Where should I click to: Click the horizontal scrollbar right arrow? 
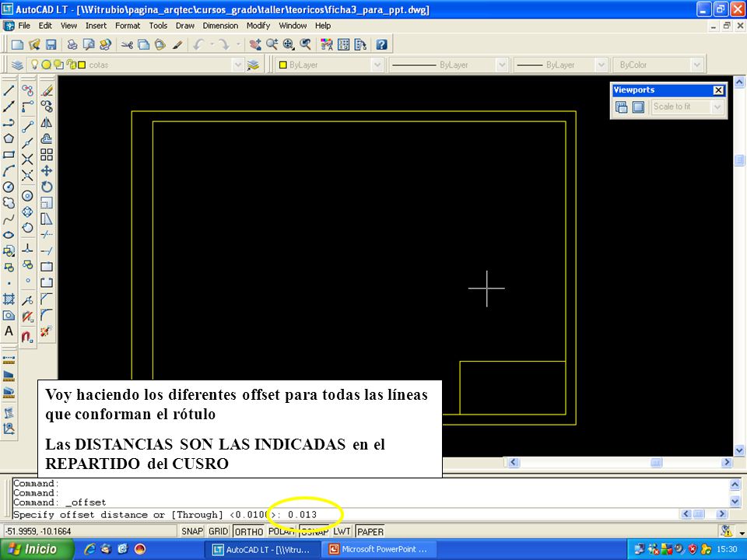[727, 462]
